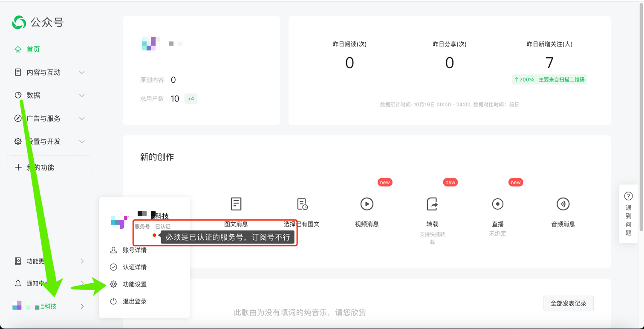Click the 视频消息 play icon
Image resolution: width=644 pixels, height=329 pixels.
[367, 204]
